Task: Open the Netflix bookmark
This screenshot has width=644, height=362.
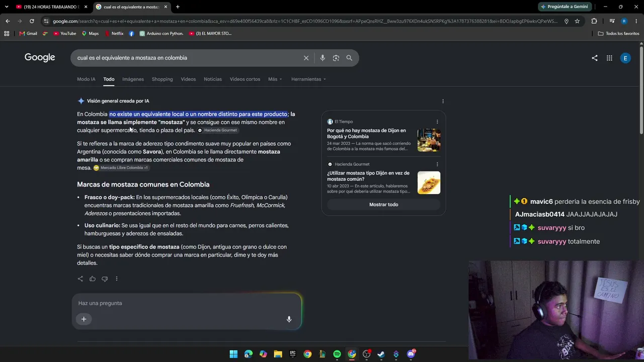Action: pos(114,34)
